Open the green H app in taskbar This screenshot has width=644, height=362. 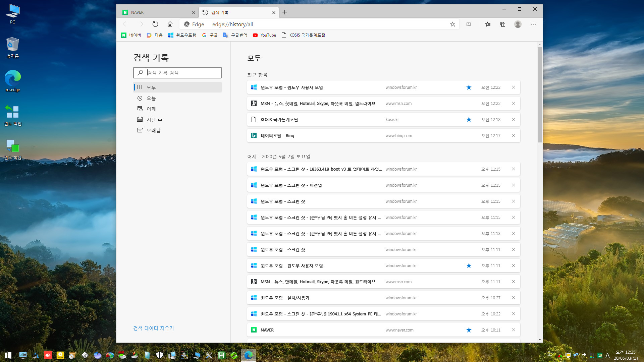click(x=221, y=355)
